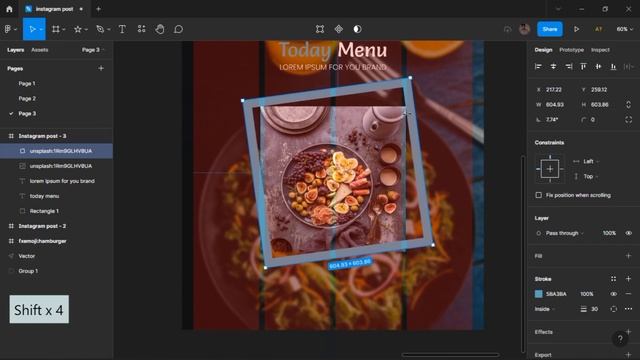Screen dimensions: 640x360
Task: Select the star shape tool
Action: [78, 29]
